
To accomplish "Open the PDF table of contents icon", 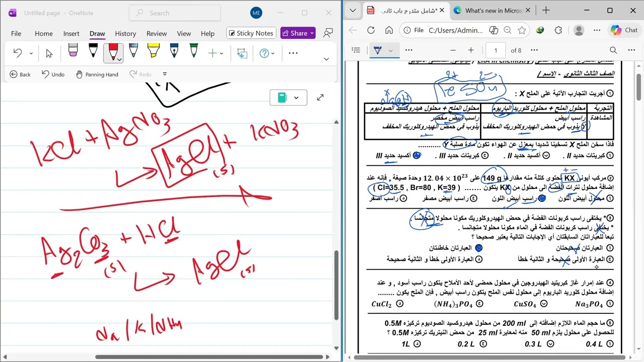I will coord(356,50).
